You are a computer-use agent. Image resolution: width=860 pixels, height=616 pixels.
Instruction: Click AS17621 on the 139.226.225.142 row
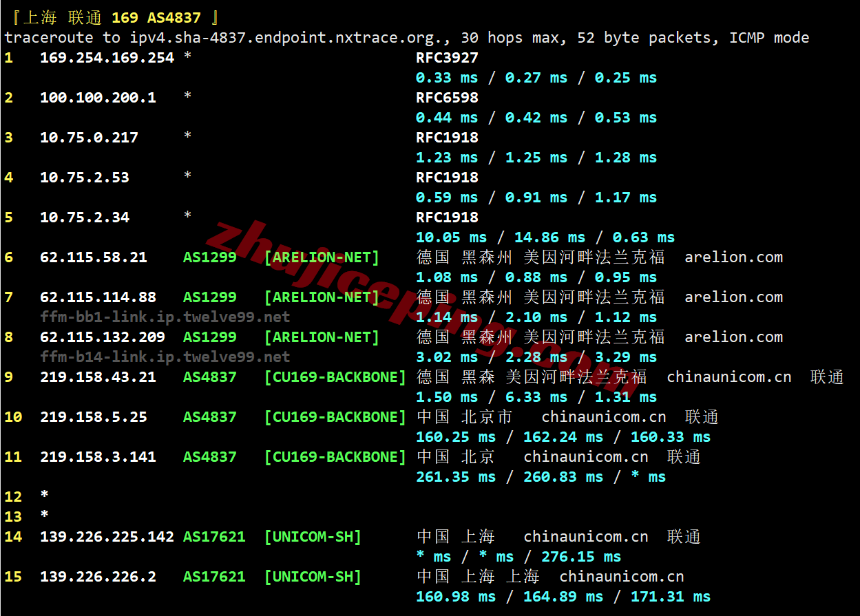pyautogui.click(x=214, y=537)
